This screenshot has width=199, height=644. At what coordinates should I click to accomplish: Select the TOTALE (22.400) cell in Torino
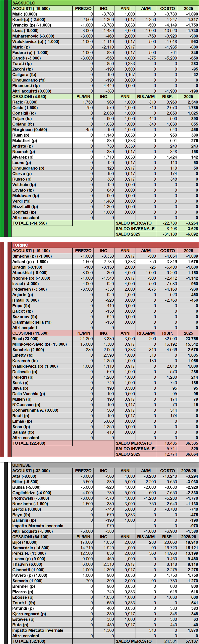click(29, 443)
